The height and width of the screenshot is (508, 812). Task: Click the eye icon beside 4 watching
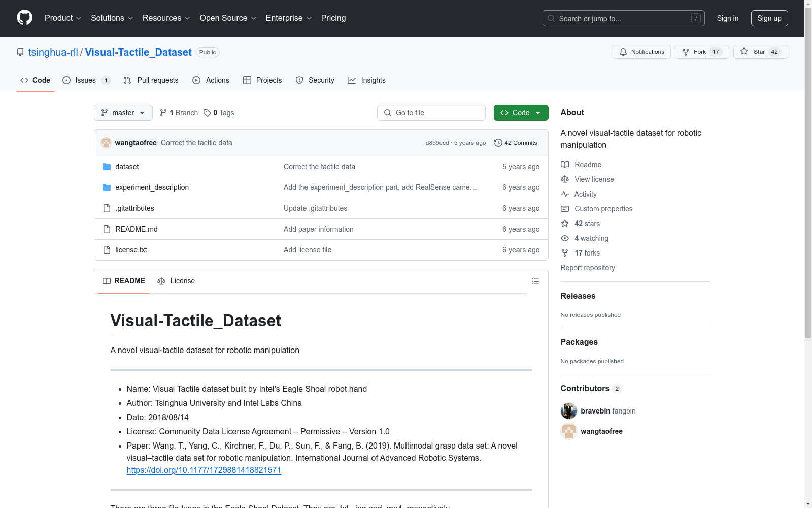coord(565,238)
